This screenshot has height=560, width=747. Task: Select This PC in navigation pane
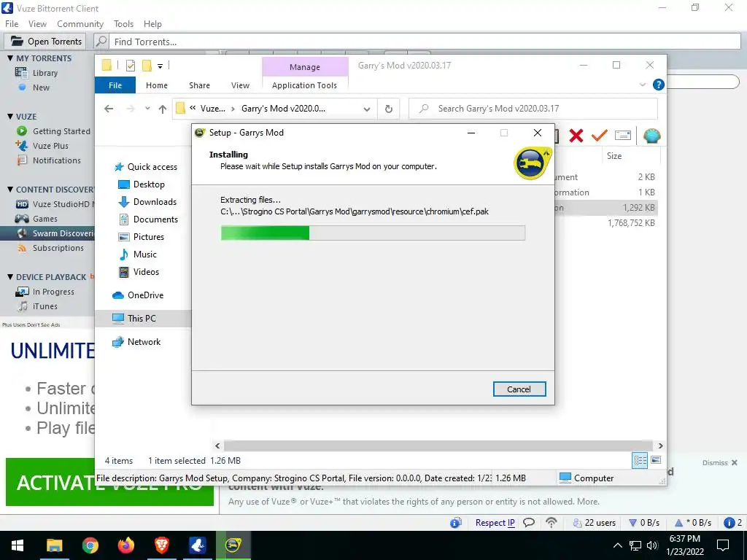[142, 319]
